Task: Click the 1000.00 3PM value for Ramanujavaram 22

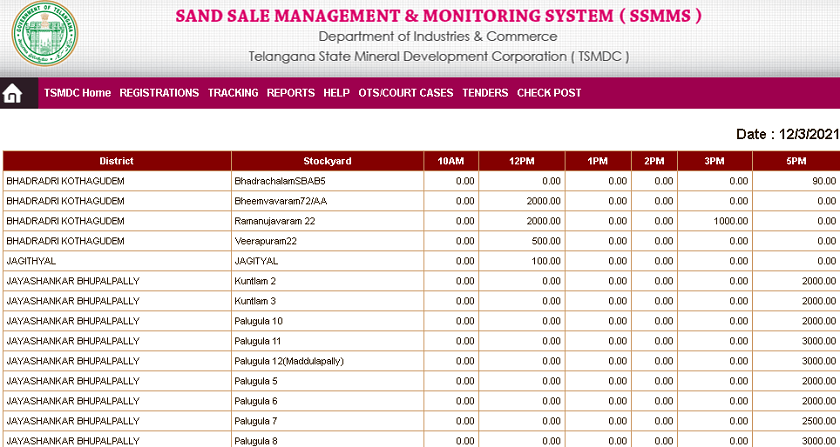Action: click(x=731, y=221)
